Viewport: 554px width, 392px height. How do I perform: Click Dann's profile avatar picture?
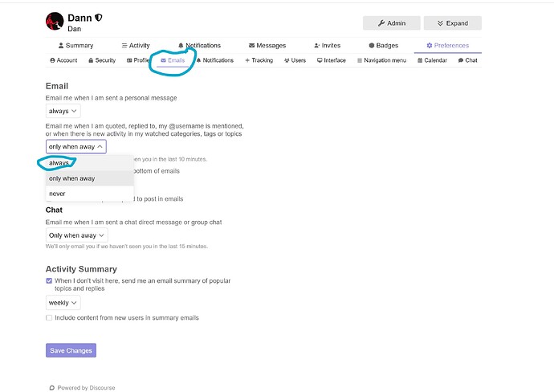point(55,21)
